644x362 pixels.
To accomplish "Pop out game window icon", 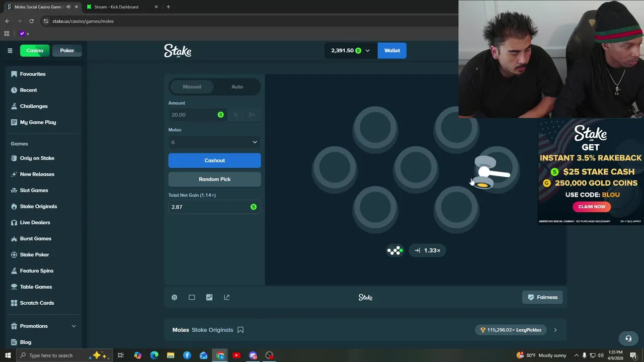I will pos(227,297).
